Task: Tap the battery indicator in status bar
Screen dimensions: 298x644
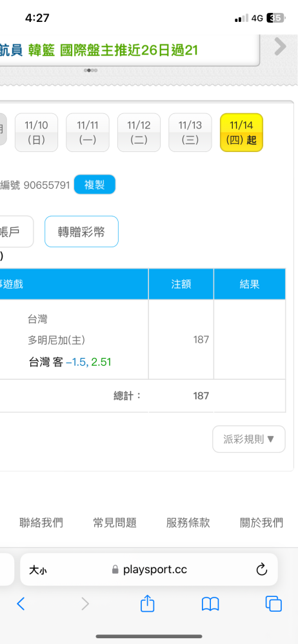Action: click(275, 18)
